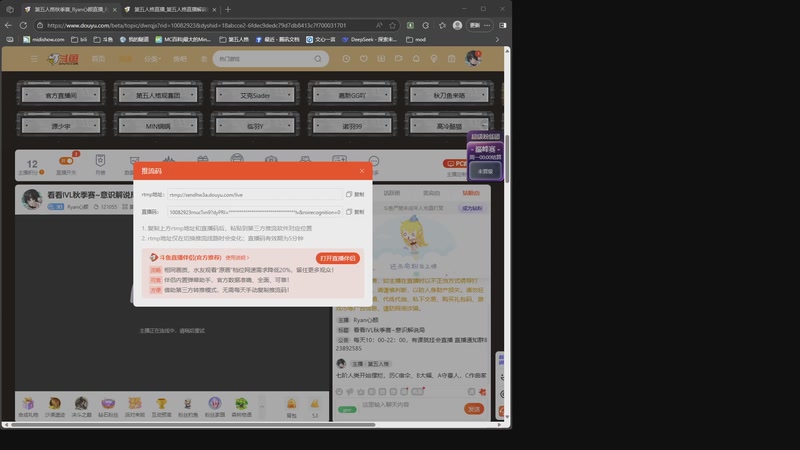Open the hamburger menu beside Douyu logo

(34, 59)
